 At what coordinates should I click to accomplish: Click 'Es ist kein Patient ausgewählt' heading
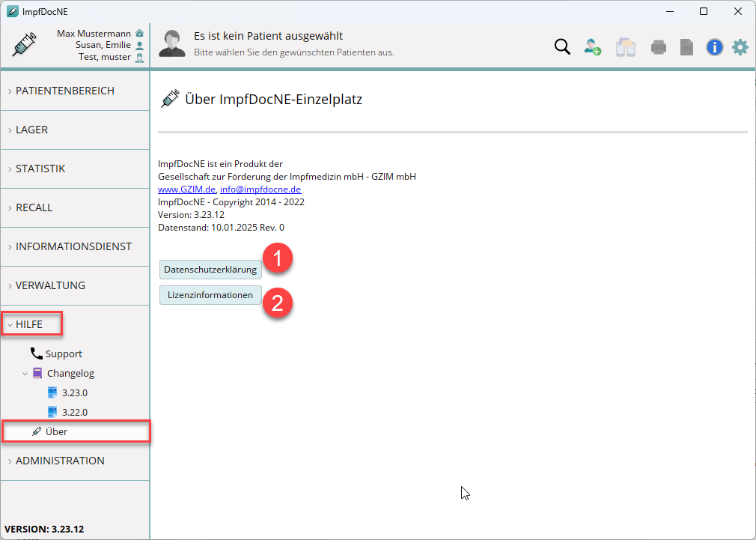(268, 36)
